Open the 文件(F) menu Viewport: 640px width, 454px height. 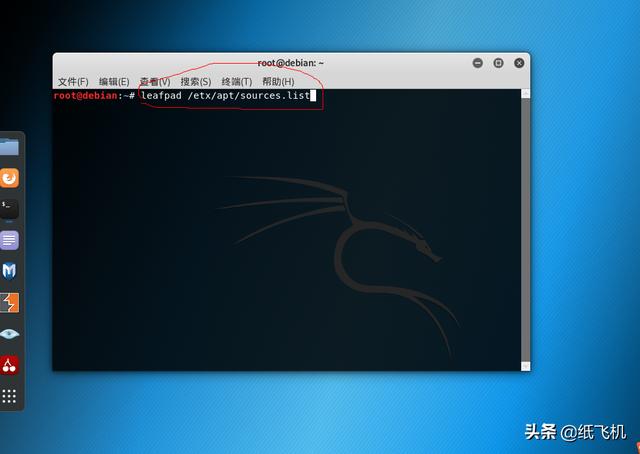(73, 82)
